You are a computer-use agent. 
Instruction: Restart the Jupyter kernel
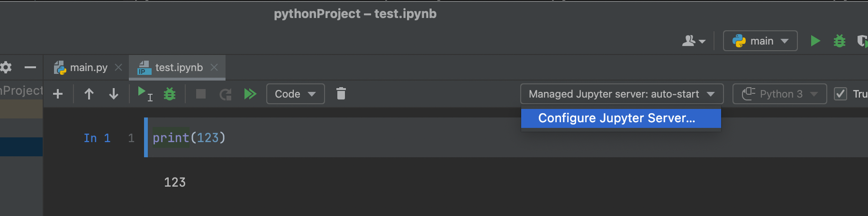226,94
